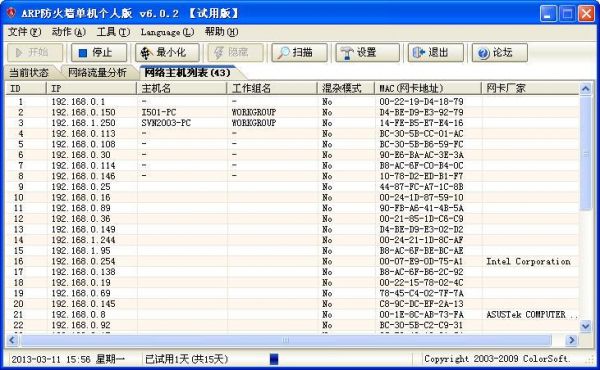Click MAC address BC-30-5B-B6-59-FC

[x=421, y=144]
